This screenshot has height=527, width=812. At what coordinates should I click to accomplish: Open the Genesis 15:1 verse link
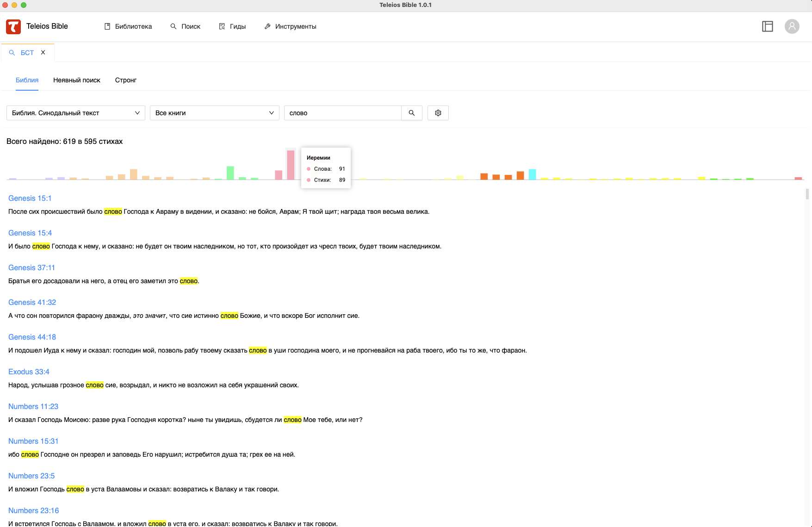(30, 198)
